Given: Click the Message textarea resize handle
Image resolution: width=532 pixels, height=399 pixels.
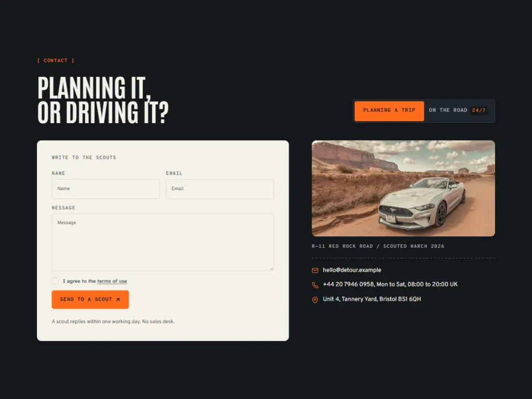Looking at the screenshot, I should click(x=271, y=269).
